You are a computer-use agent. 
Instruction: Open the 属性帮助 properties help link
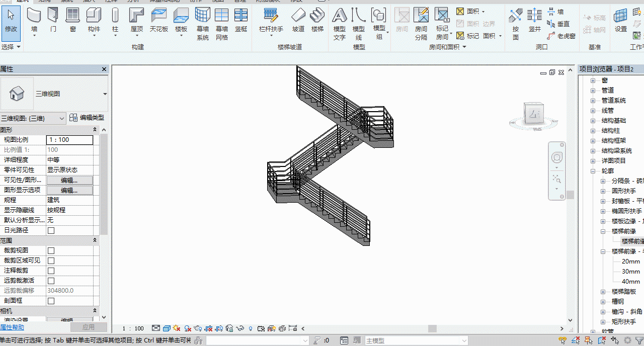pos(12,327)
